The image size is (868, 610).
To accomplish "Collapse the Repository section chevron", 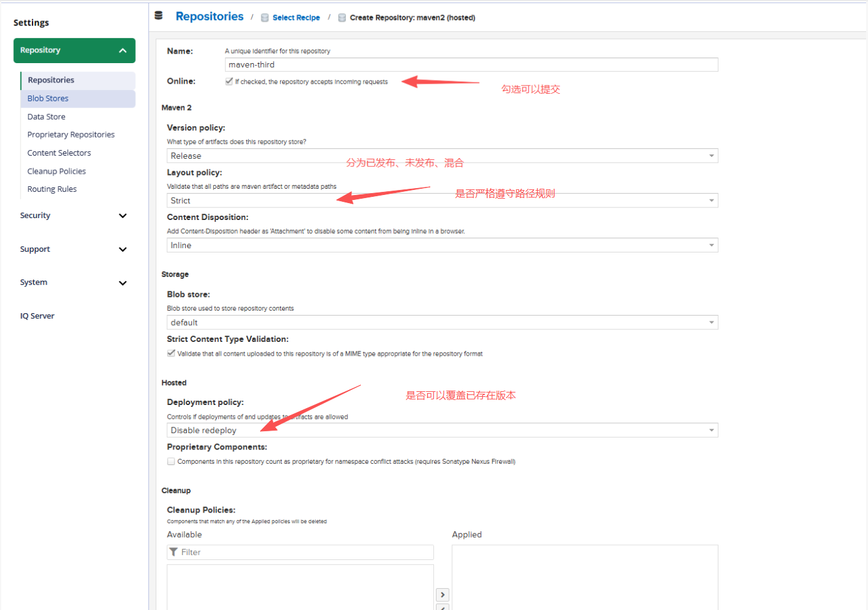I will pos(123,51).
